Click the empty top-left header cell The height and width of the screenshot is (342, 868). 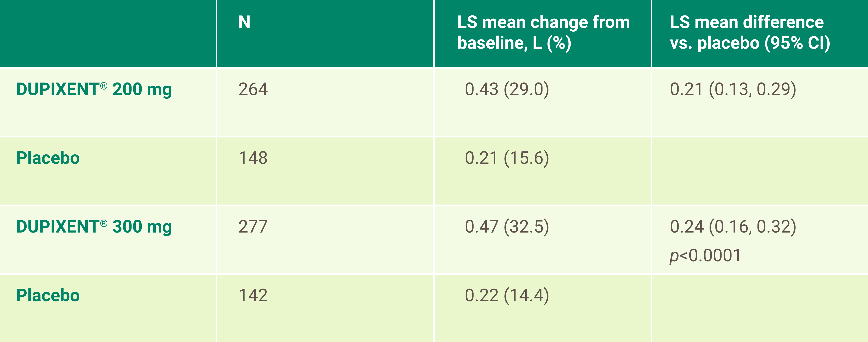point(108,33)
